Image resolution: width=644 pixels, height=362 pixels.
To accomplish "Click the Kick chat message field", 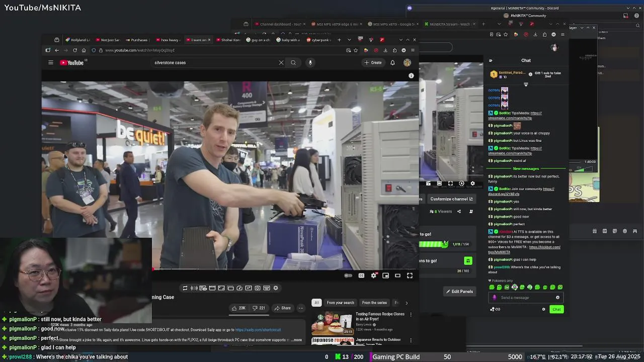I will click(x=526, y=298).
